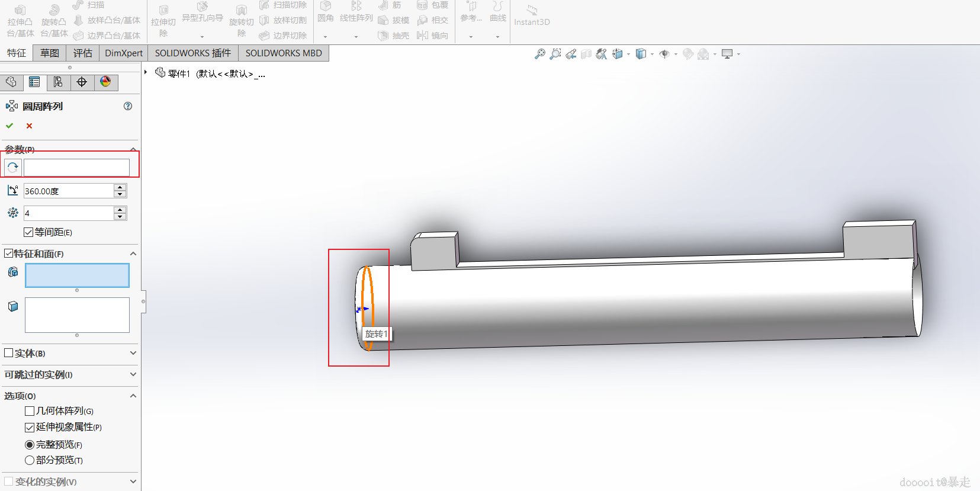
Task: Toggle the 延伸视象属性 checkbox
Action: coord(30,427)
